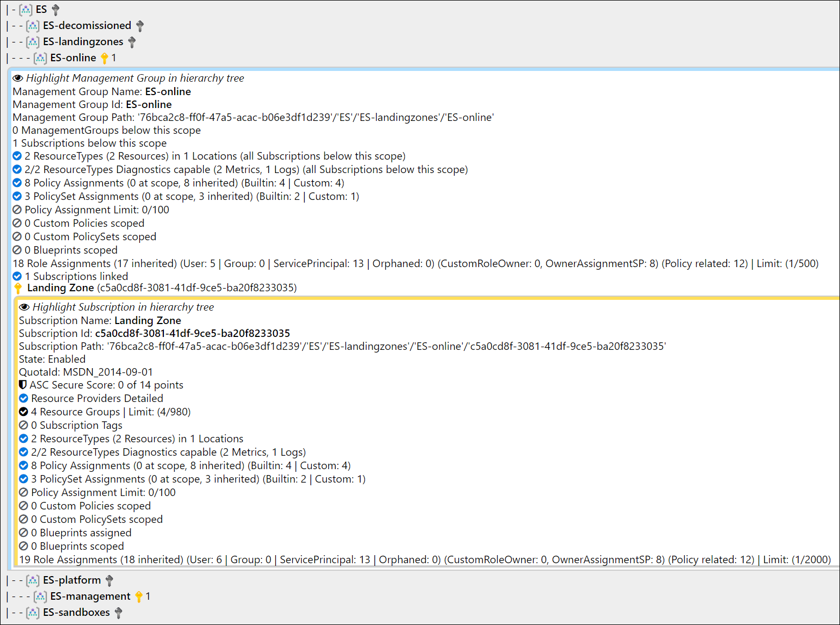840x625 pixels.
Task: Expand subscription '19 Role Assignments' row
Action: 425,560
